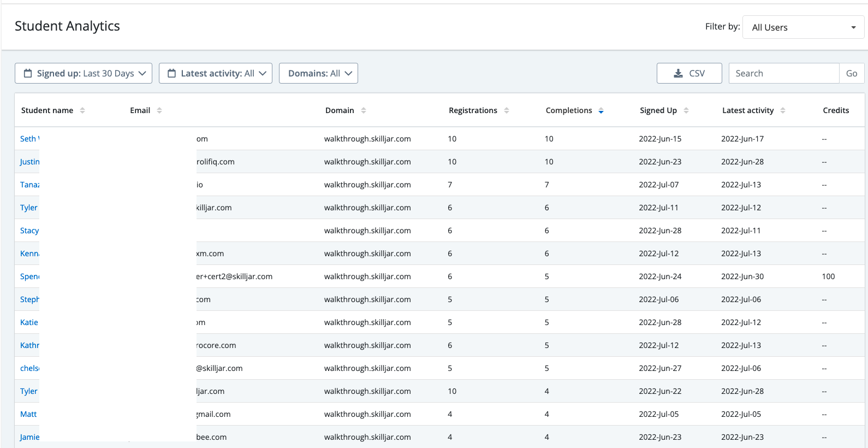Viewport: 868px width, 448px height.
Task: Focus the Search input field
Action: (x=784, y=73)
